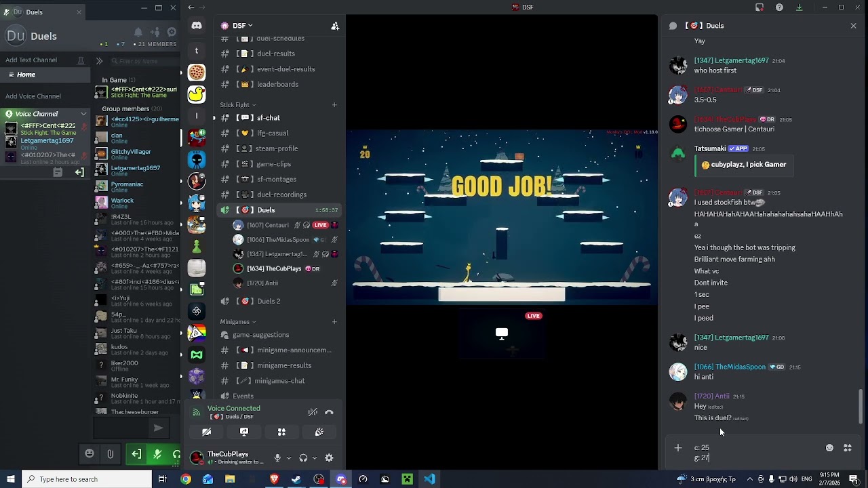Open Chrome from the taskbar

pos(185,479)
